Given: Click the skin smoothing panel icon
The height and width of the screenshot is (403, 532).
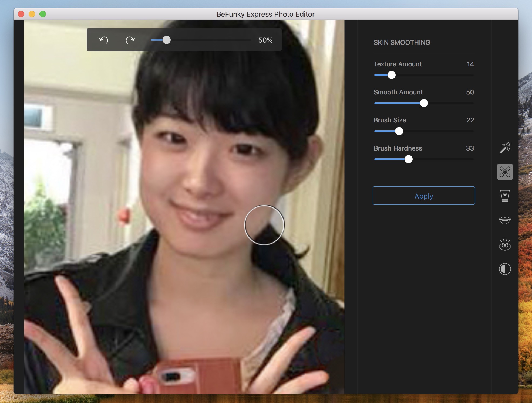Looking at the screenshot, I should click(x=505, y=172).
